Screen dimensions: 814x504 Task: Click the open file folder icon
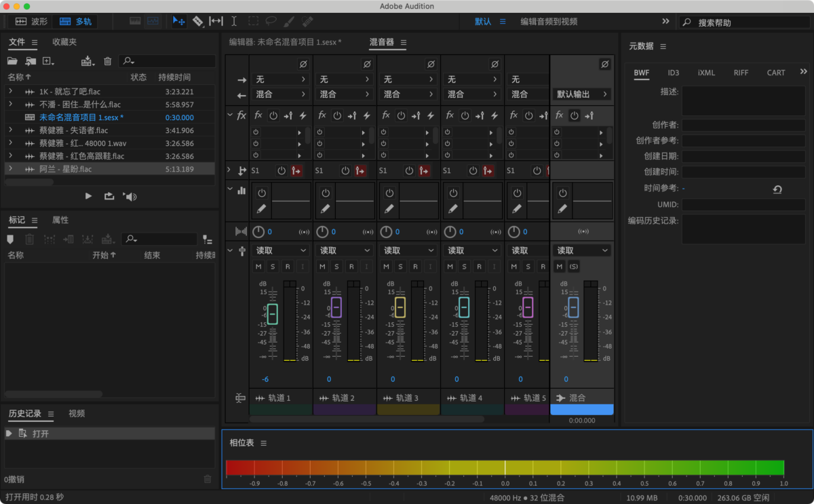(12, 61)
